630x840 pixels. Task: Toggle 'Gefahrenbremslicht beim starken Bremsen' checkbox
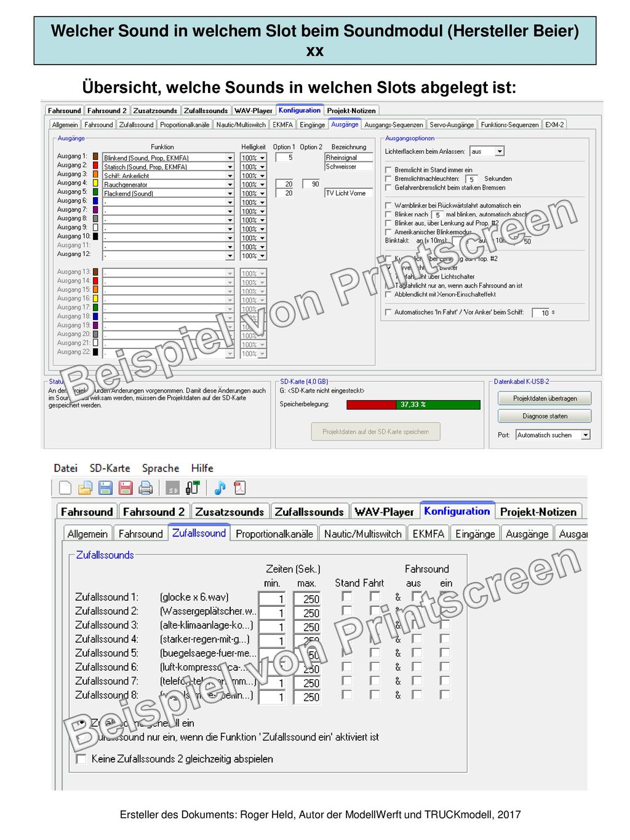point(388,188)
